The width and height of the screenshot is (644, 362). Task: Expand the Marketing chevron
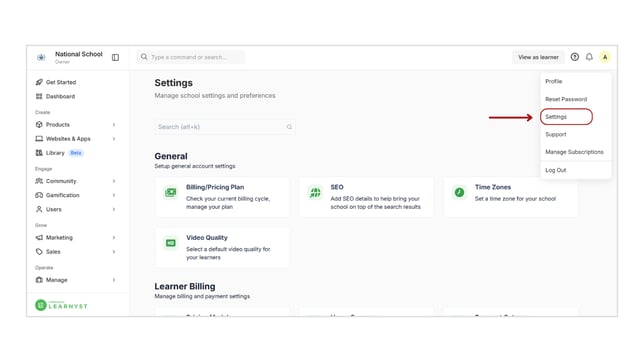[114, 237]
